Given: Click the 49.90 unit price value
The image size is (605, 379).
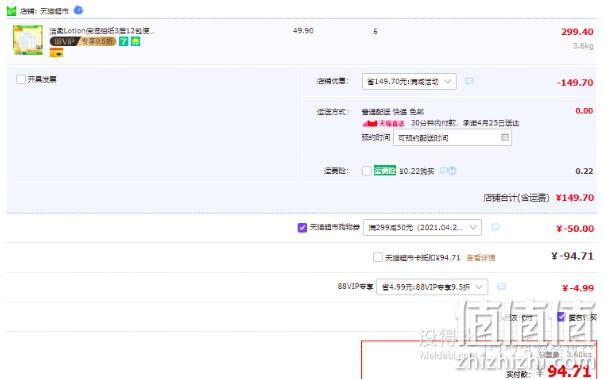Looking at the screenshot, I should (303, 31).
